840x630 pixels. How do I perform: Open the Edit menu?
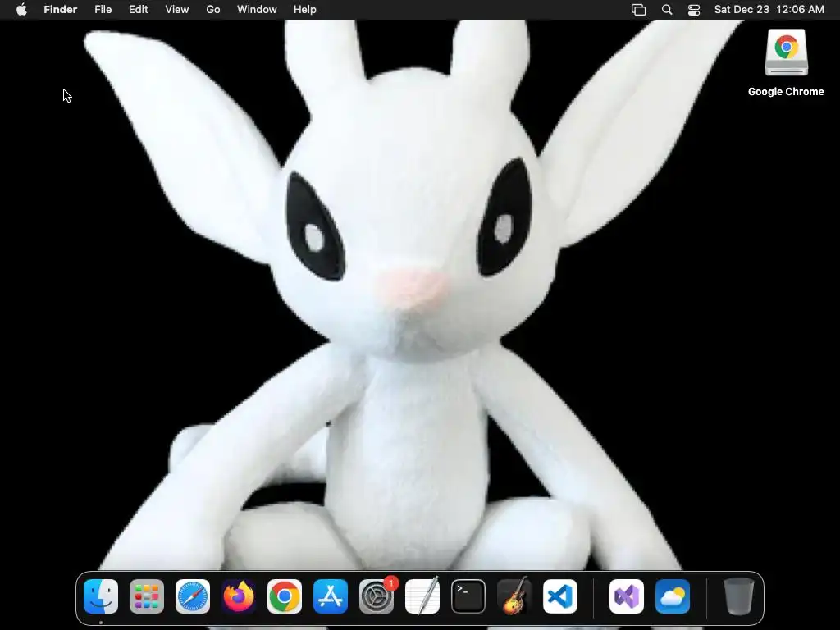(x=138, y=10)
